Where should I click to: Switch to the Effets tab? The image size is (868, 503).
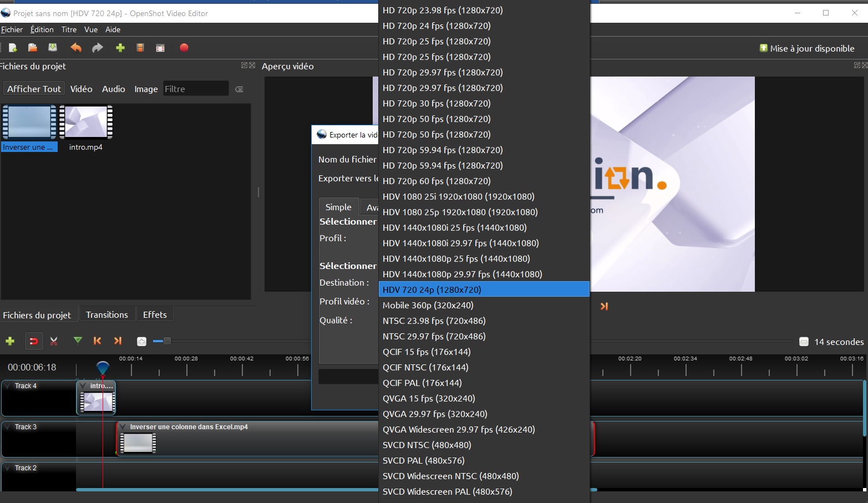(155, 314)
